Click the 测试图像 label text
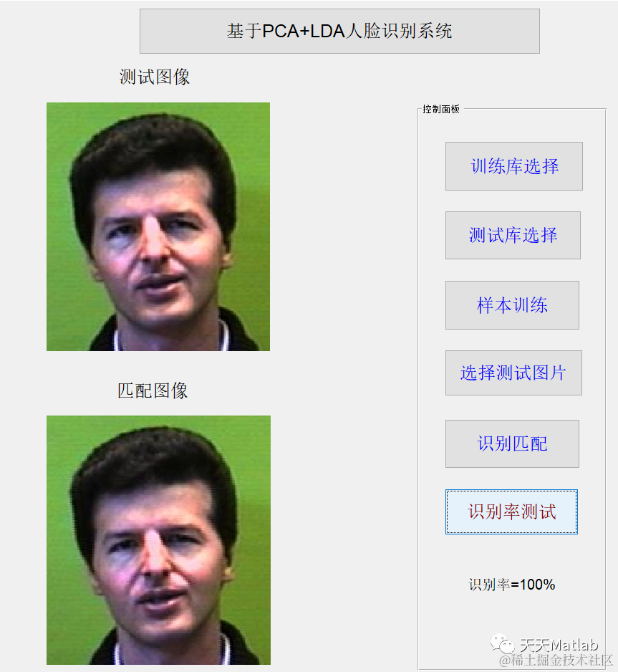Screen dimensions: 618x672 tap(154, 77)
